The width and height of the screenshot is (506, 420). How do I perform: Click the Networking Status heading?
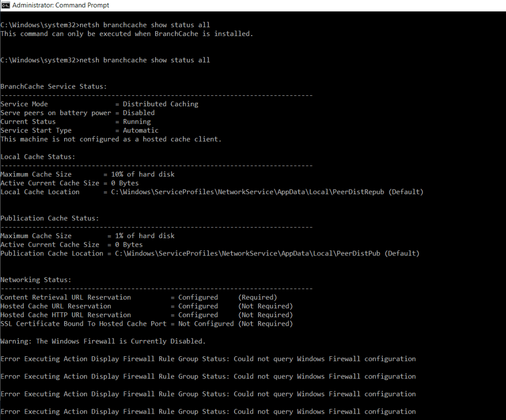41,279
